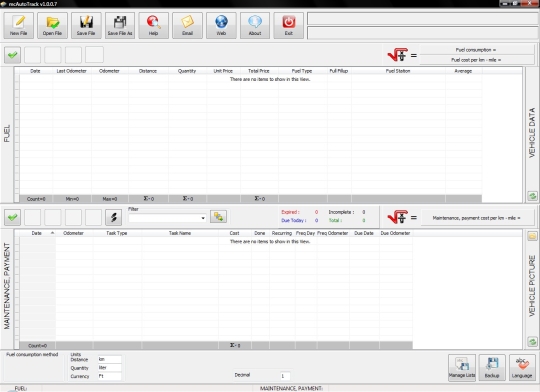Click the Unit Price column header
The image size is (540, 392).
pos(223,71)
